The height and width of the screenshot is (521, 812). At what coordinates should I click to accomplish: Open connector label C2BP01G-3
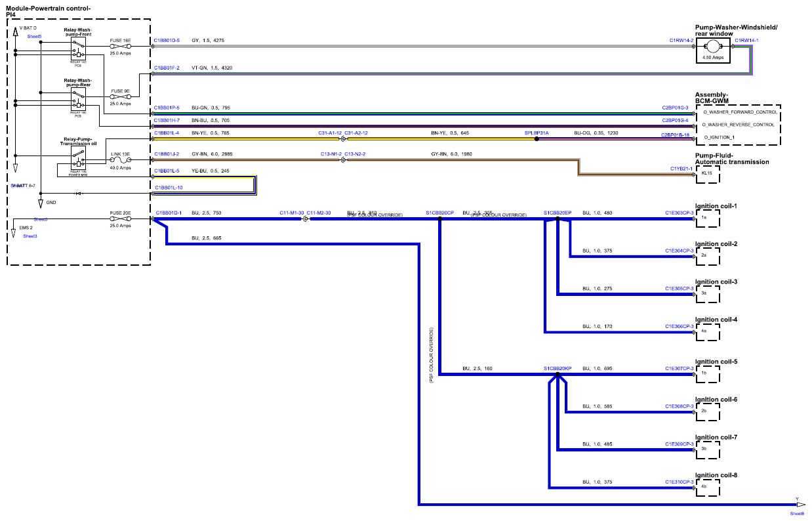pos(675,107)
